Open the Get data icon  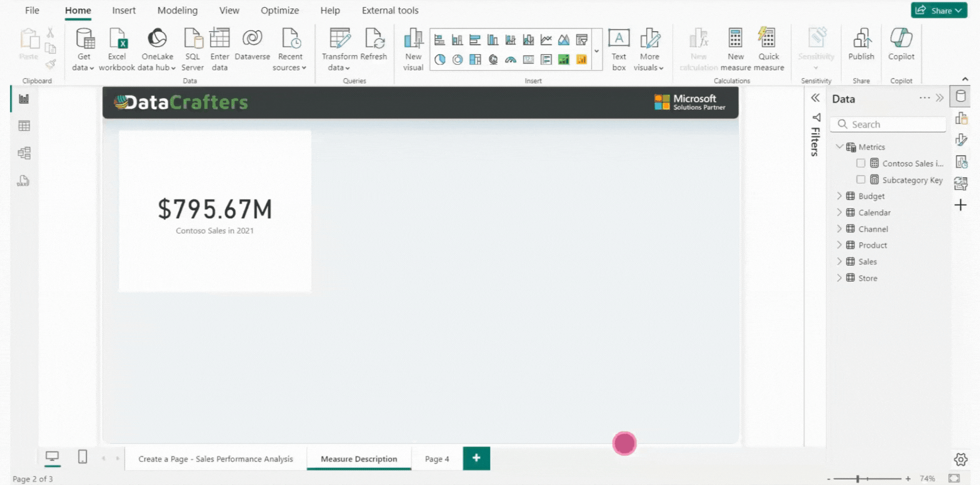pos(84,39)
